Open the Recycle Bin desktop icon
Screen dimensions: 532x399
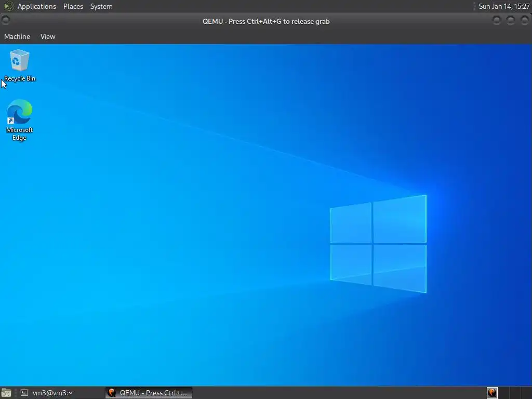point(19,65)
